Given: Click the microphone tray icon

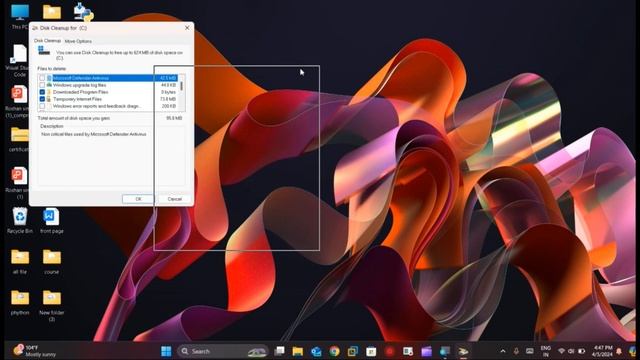Looking at the screenshot, I should [516, 351].
